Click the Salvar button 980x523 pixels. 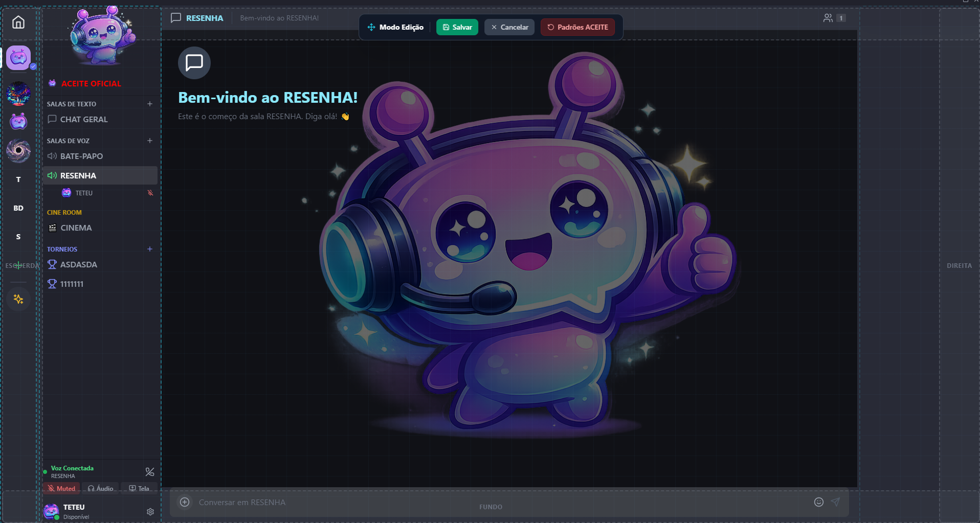pyautogui.click(x=457, y=27)
